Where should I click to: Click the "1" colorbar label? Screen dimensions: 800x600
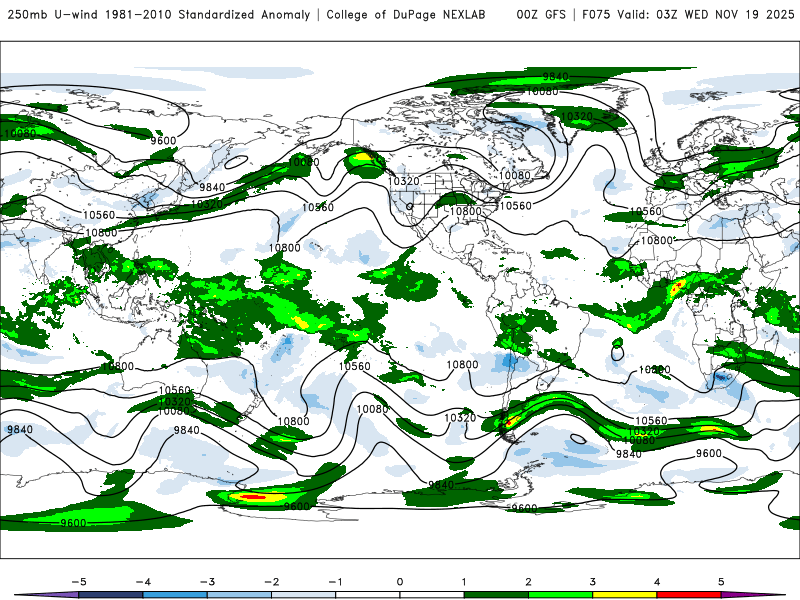pyautogui.click(x=464, y=582)
